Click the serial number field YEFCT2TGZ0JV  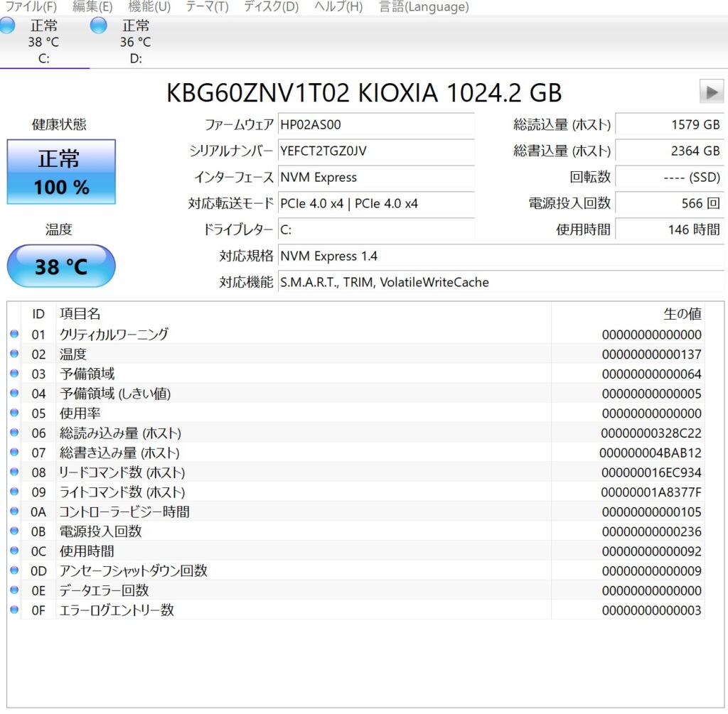pos(376,151)
